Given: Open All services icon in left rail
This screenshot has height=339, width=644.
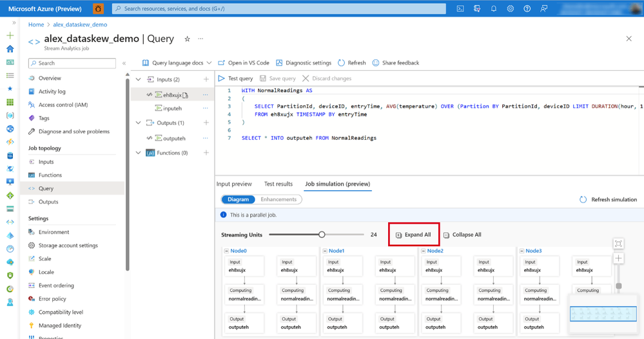Looking at the screenshot, I should click(10, 75).
